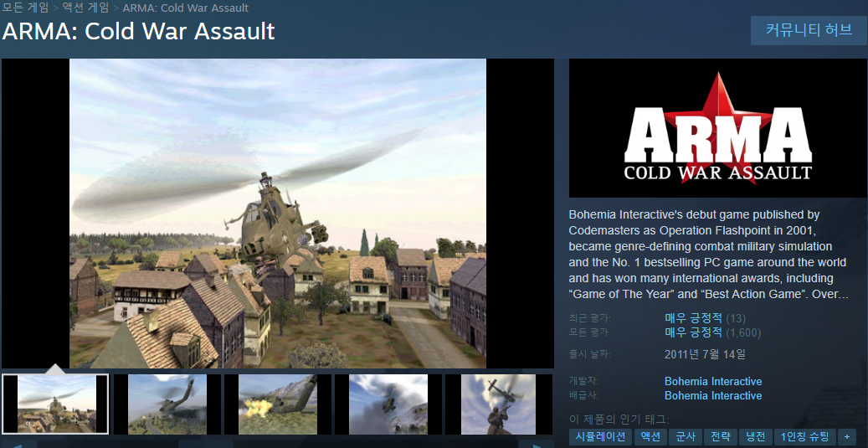
Task: Click the 모든 평가 label
Action: click(588, 332)
